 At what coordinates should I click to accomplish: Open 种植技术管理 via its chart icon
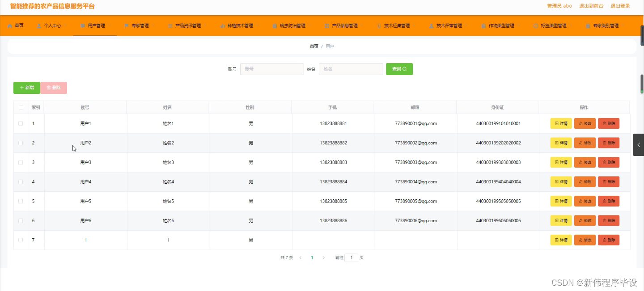pyautogui.click(x=222, y=25)
